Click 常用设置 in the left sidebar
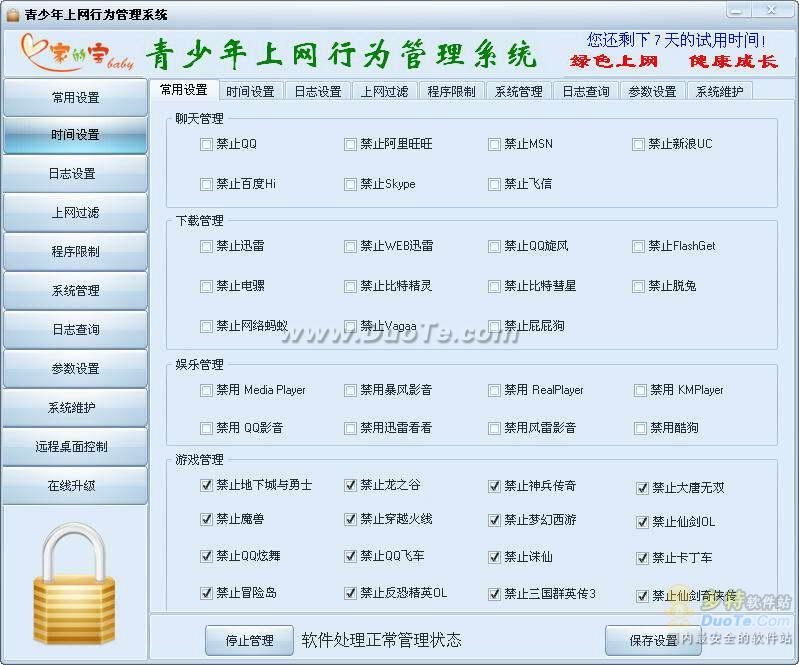799x665 pixels. (75, 97)
